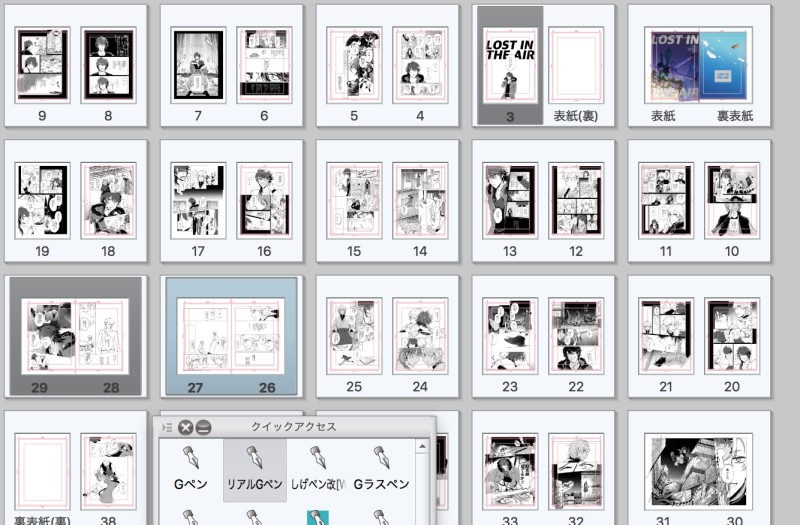
Task: Select page 12 thumbnail
Action: pos(576,201)
